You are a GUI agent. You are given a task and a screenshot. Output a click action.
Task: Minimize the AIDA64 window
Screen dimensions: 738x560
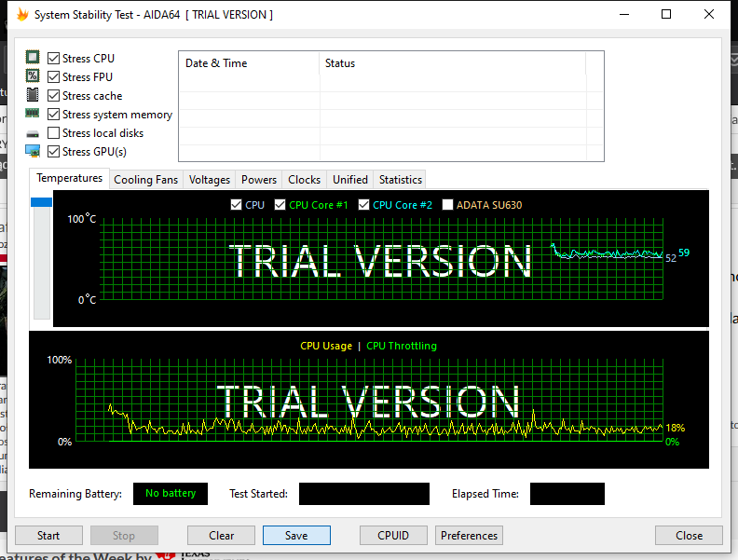pyautogui.click(x=624, y=14)
